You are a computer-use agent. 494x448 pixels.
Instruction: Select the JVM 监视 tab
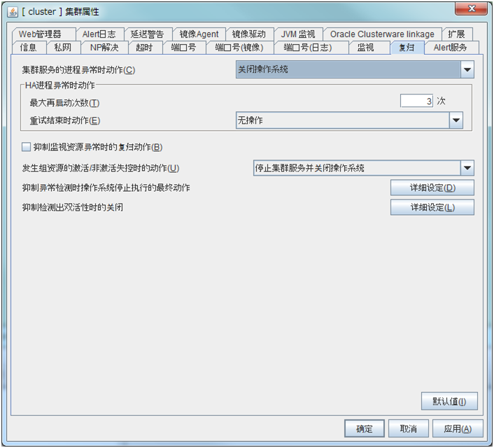pos(298,34)
